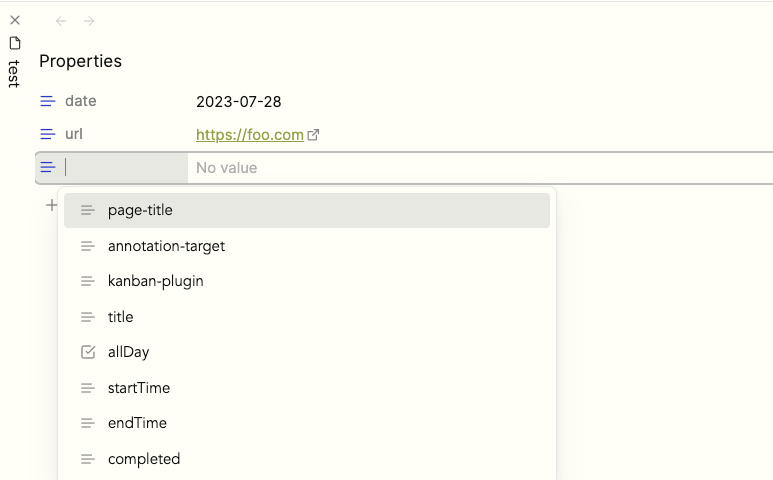Click the url property type icon
The image size is (773, 480).
[48, 134]
